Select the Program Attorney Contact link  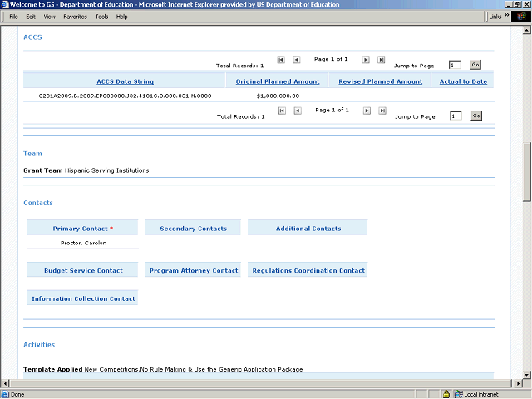click(194, 271)
